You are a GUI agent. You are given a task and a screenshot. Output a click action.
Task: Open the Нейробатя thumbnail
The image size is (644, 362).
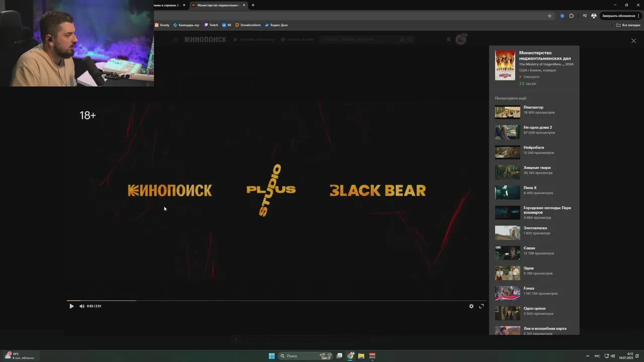coord(508,152)
